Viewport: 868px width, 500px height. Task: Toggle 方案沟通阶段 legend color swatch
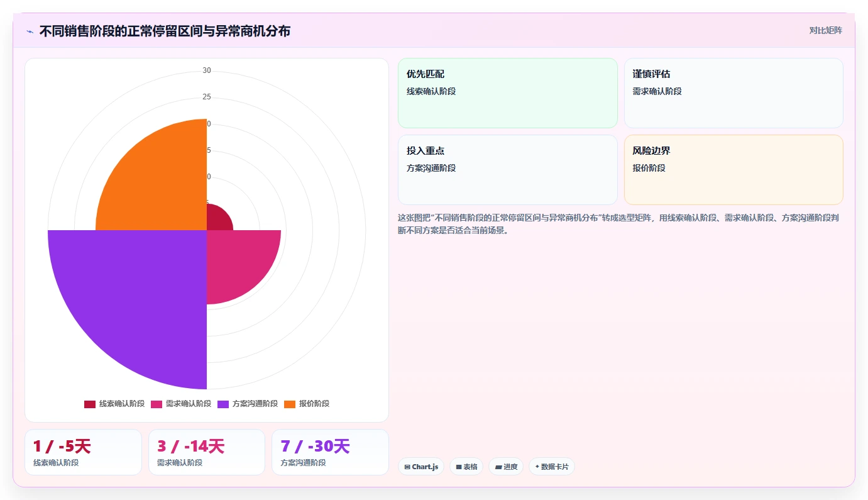pos(223,404)
